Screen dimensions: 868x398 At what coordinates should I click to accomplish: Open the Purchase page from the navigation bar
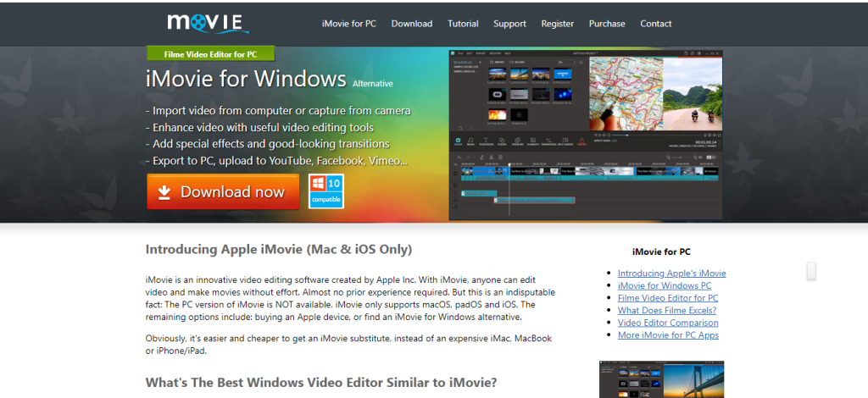pos(607,24)
